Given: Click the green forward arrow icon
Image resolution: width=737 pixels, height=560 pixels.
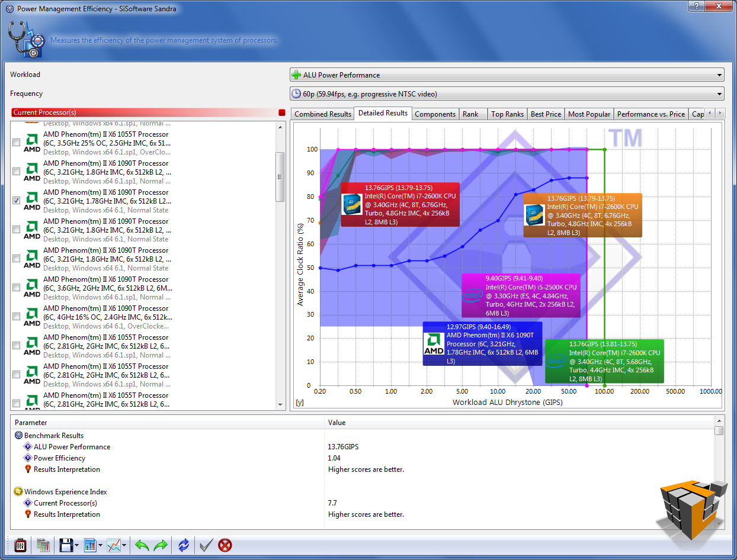Looking at the screenshot, I should coord(161,545).
